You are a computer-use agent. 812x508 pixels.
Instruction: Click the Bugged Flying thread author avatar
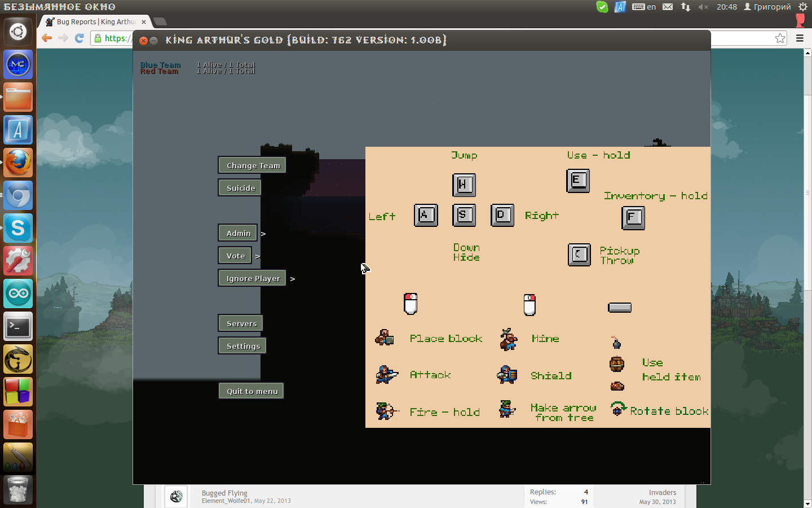click(176, 496)
